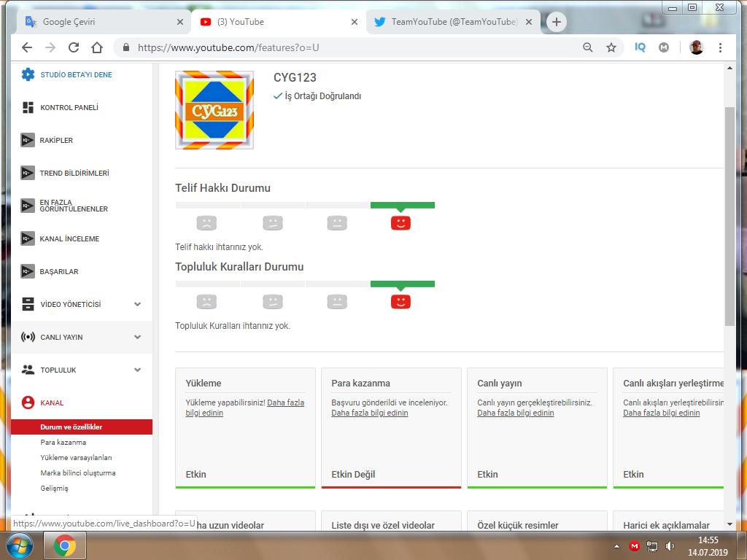Click the Video Yöneticisi icon
Screen dimensions: 747x560
(x=28, y=304)
